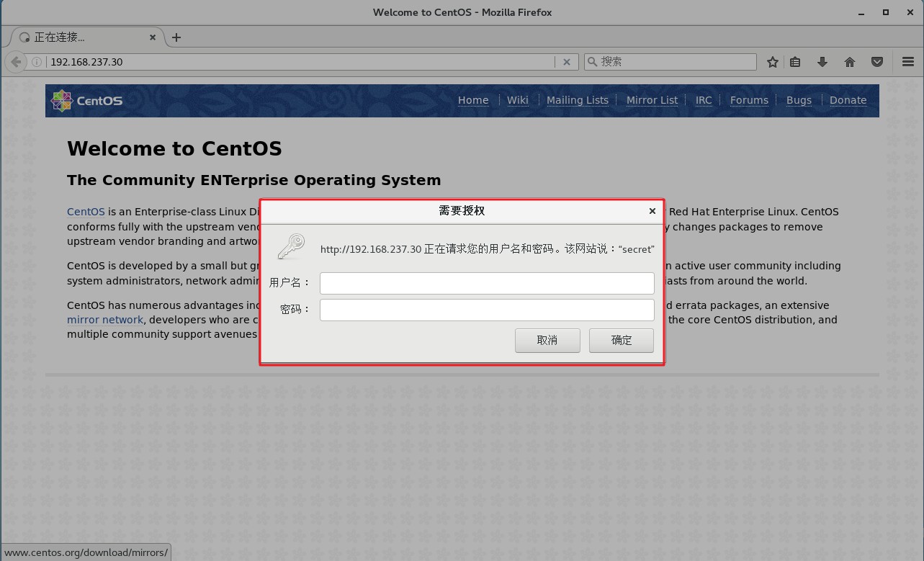Show bookmarks list icon
This screenshot has width=924, height=561.
[795, 62]
